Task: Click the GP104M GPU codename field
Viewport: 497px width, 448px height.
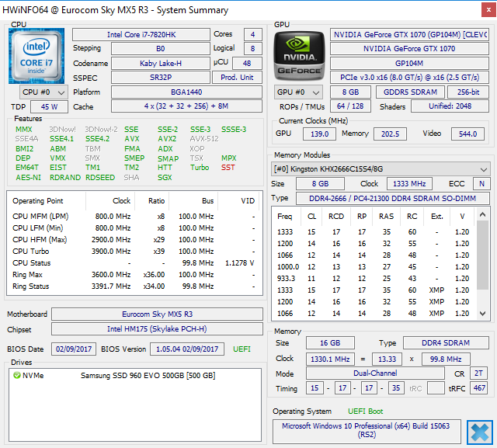Action: [x=409, y=64]
